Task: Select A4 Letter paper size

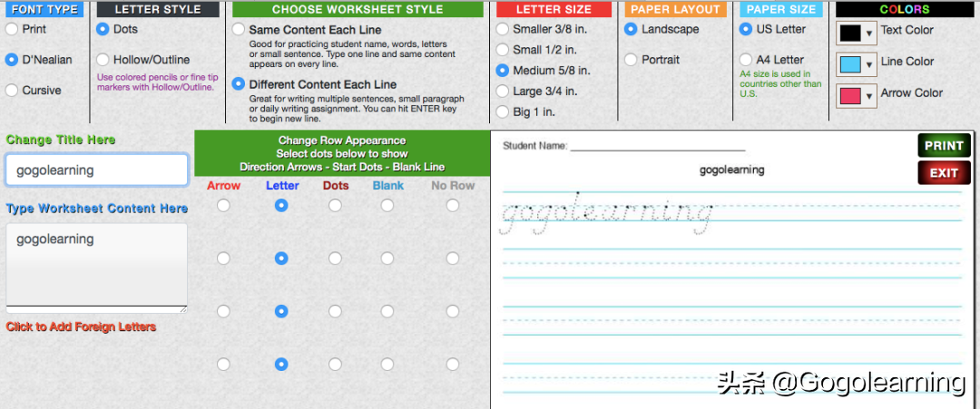Action: (x=746, y=60)
